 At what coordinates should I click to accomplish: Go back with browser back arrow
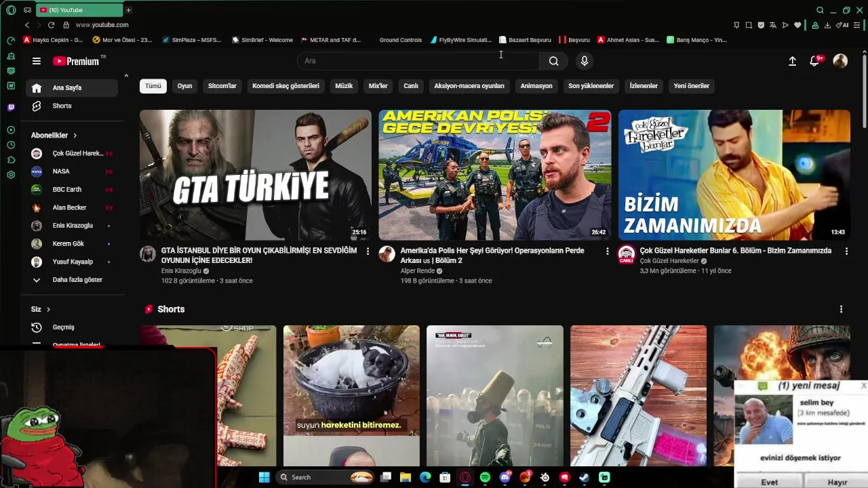pyautogui.click(x=27, y=25)
